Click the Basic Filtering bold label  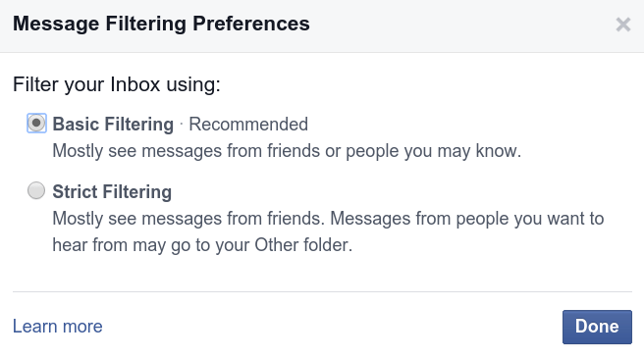[x=113, y=124]
